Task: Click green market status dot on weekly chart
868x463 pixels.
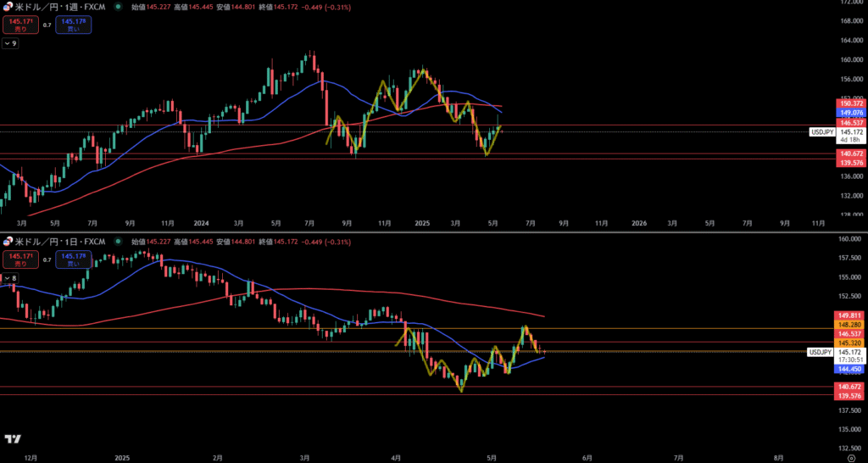Action: [117, 8]
